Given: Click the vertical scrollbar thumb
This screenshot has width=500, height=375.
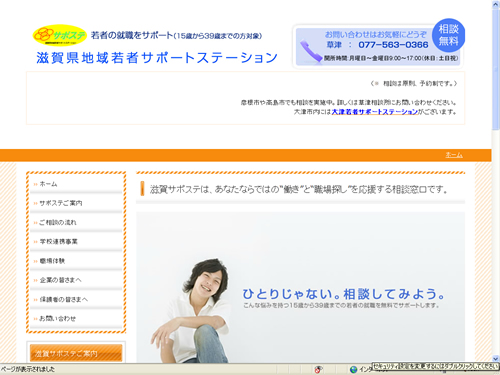Looking at the screenshot, I should pyautogui.click(x=496, y=68).
